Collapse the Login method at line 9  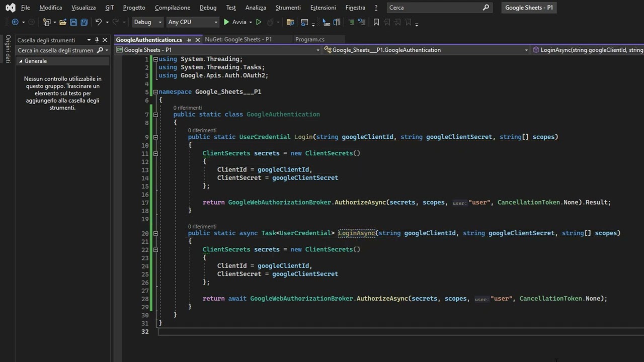pyautogui.click(x=155, y=137)
